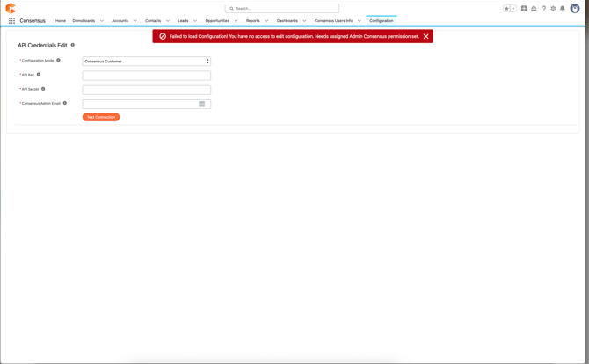
Task: Open the Leads tab
Action: 183,20
